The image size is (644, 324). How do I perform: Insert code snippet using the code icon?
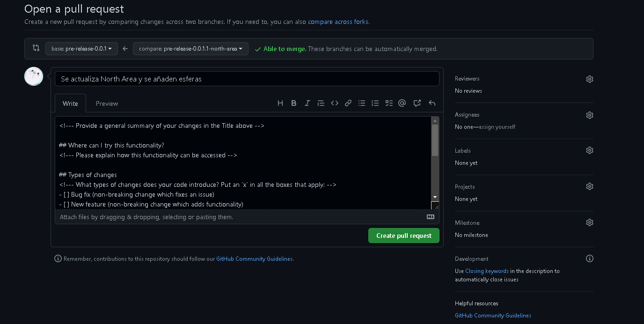(x=335, y=103)
